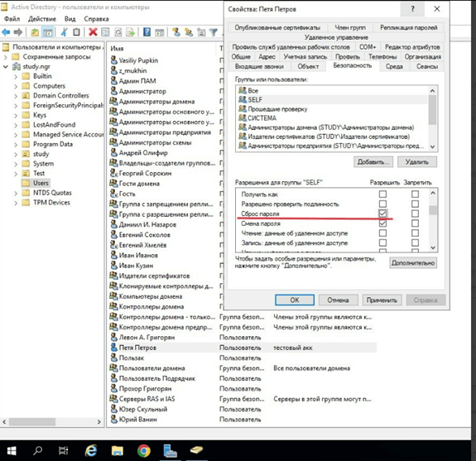Check Deny for 'Получить как'
The height and width of the screenshot is (461, 476).
pyautogui.click(x=415, y=194)
